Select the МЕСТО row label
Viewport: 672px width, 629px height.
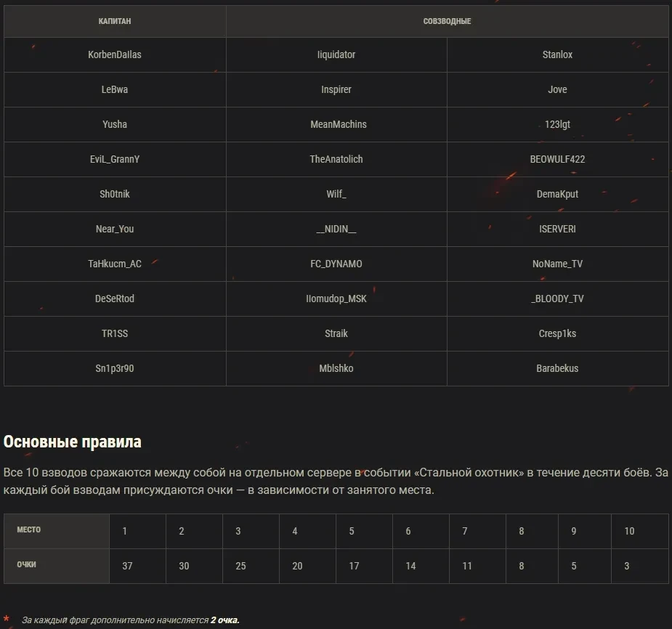(29, 530)
